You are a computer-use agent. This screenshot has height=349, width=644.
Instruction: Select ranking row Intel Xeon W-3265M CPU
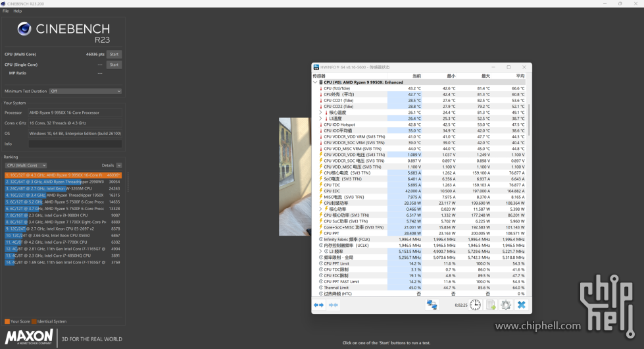click(63, 188)
